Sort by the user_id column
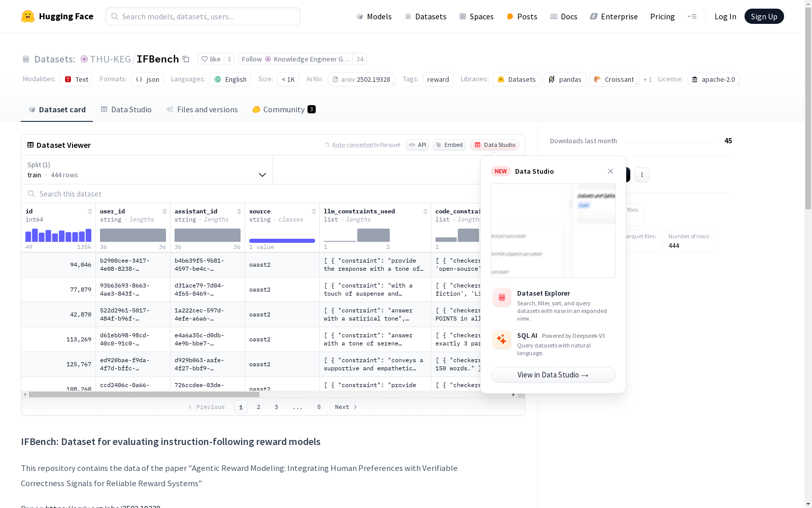Viewport: 812px width, 508px height. (164, 211)
